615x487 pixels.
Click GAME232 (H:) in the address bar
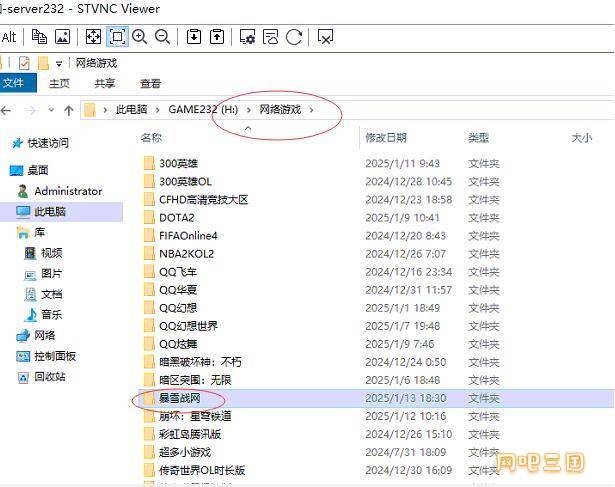pyautogui.click(x=203, y=109)
